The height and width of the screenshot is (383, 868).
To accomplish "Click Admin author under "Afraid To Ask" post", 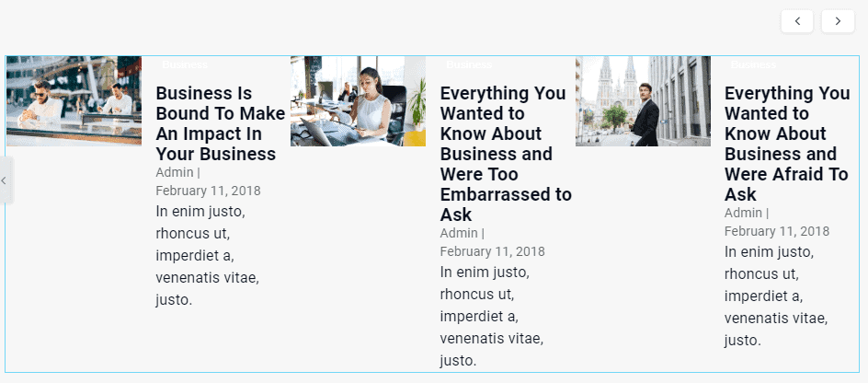I will pos(743,213).
